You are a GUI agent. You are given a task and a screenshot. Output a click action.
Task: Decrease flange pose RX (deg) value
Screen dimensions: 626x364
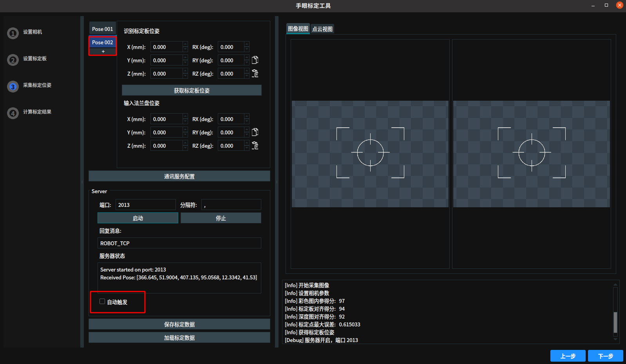click(247, 121)
